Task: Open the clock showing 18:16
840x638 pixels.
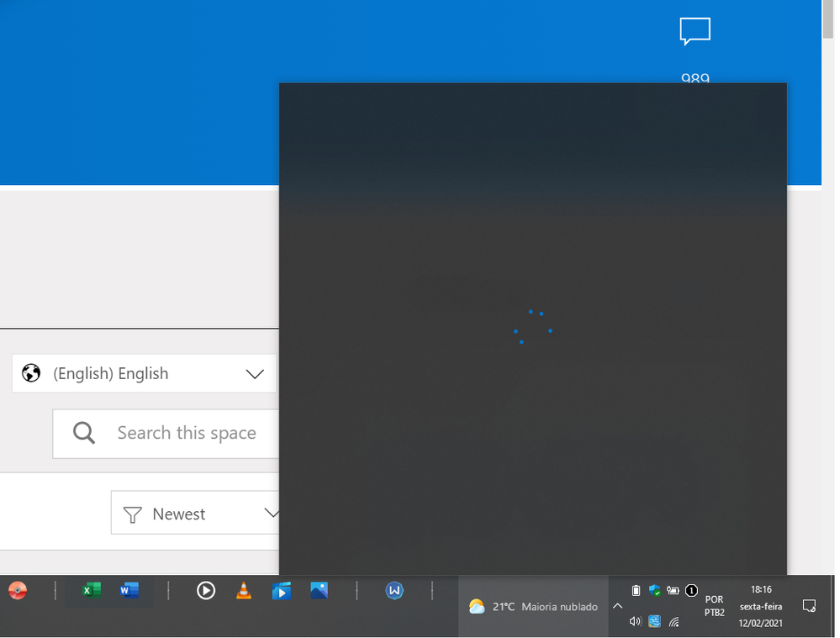Action: (761, 606)
